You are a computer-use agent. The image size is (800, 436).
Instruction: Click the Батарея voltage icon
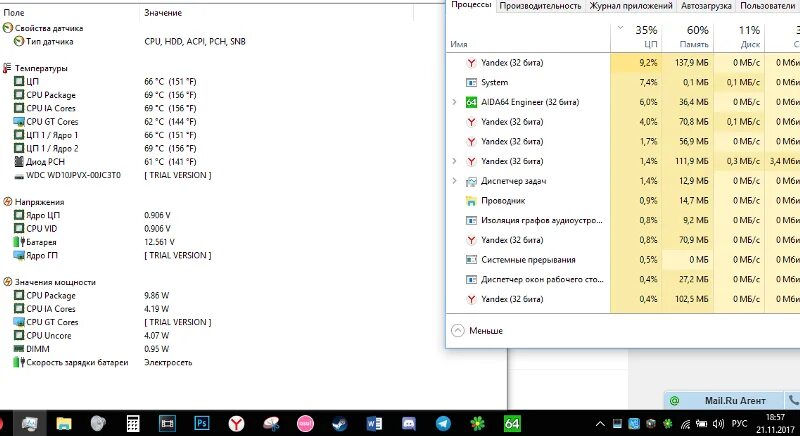19,242
